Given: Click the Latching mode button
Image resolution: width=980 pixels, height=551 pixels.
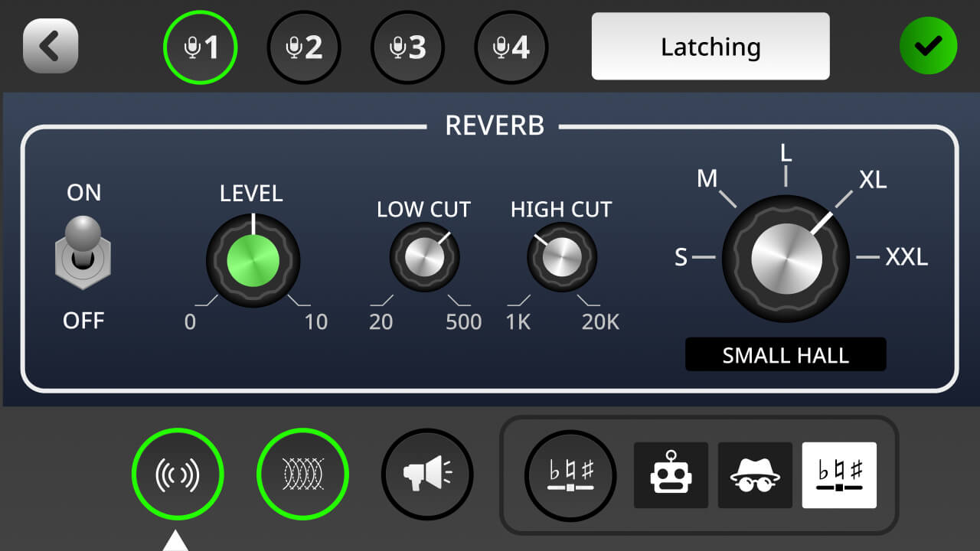Looking at the screenshot, I should (709, 46).
